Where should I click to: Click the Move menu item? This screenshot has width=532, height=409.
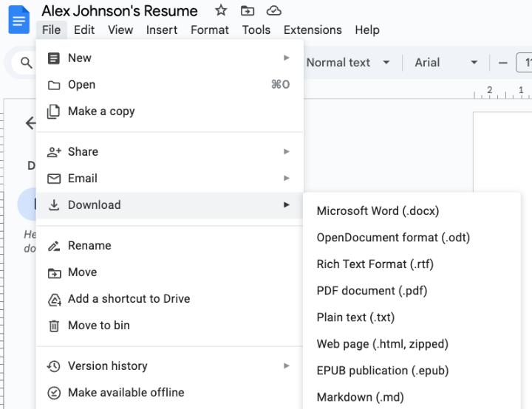169,272
